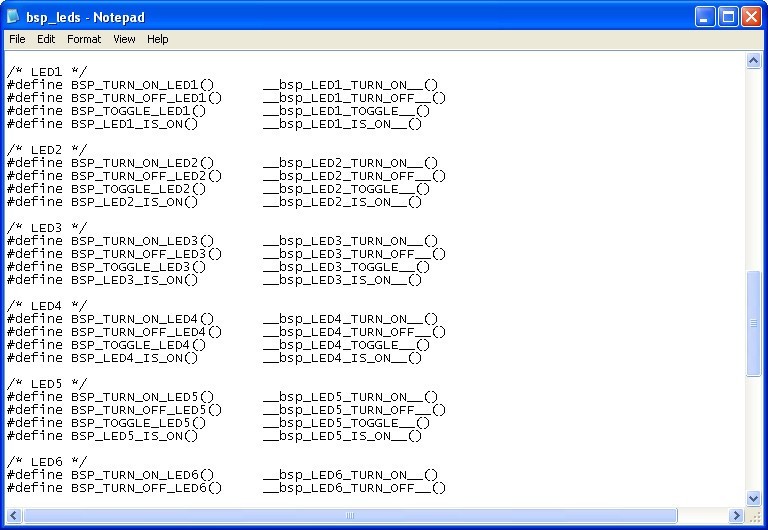Click the '/* LED3 */' comment line

(x=47, y=228)
